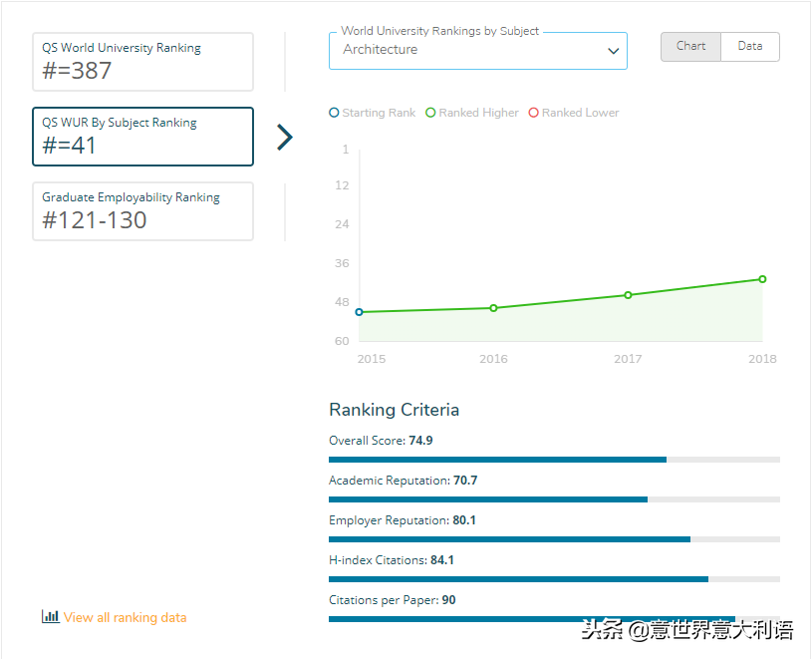Click the 2016 data point on the chart
Image resolution: width=812 pixels, height=659 pixels.
pyautogui.click(x=493, y=308)
